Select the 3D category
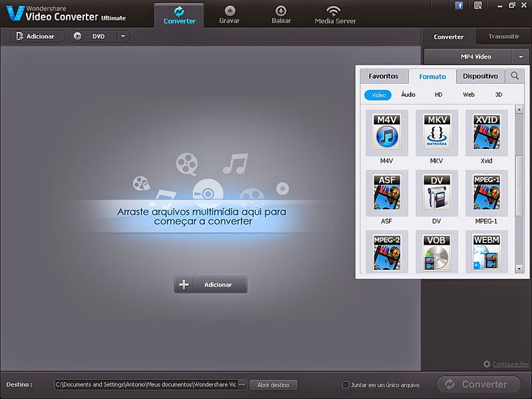 point(498,94)
